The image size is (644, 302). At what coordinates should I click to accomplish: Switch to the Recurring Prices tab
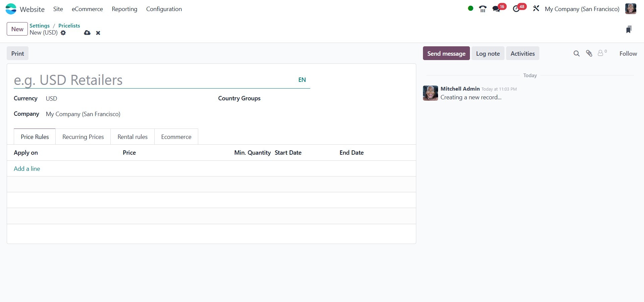point(83,137)
